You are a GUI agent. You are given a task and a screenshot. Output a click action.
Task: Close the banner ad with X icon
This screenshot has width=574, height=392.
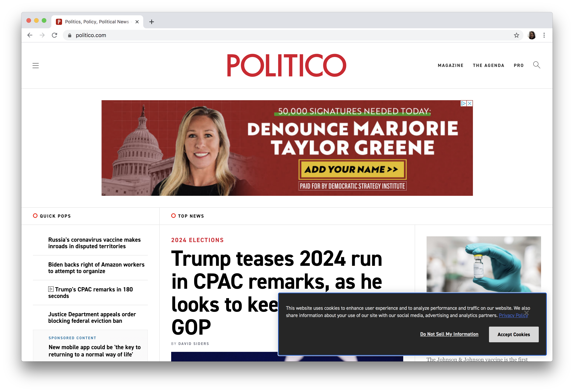coord(470,103)
